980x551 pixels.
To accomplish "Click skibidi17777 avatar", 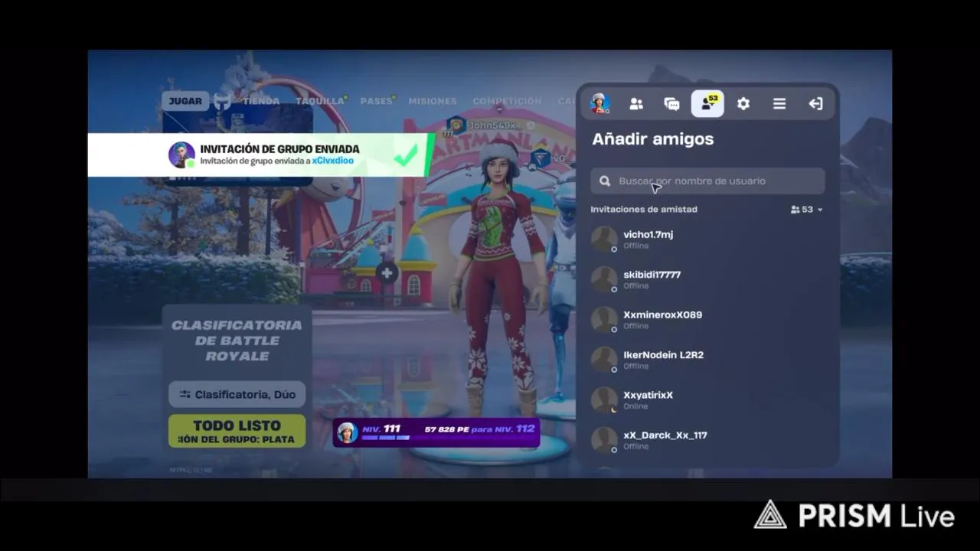I will point(604,279).
